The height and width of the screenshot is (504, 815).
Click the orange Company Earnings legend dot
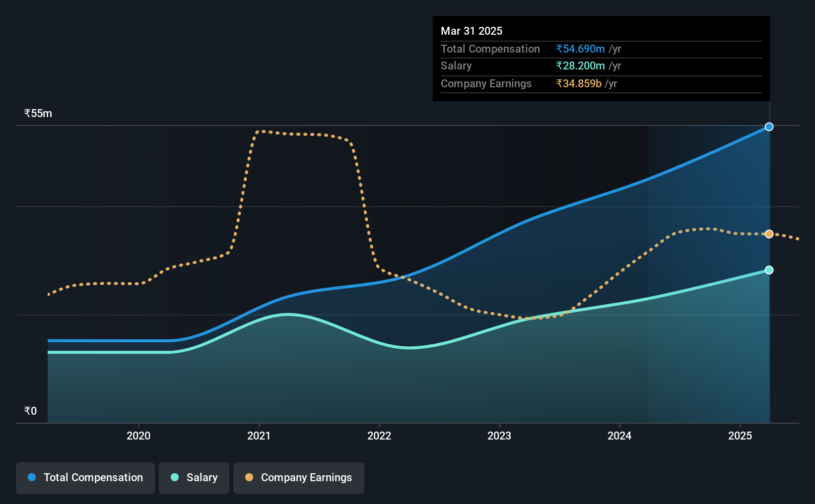(x=249, y=477)
